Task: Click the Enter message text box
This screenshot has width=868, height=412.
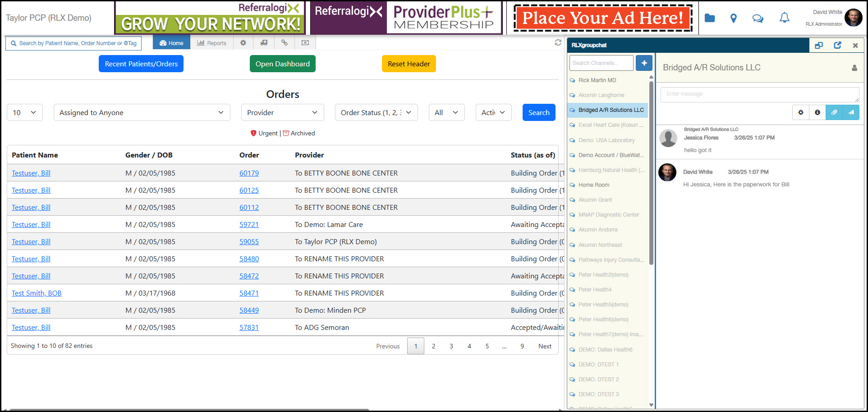Action: tap(760, 94)
